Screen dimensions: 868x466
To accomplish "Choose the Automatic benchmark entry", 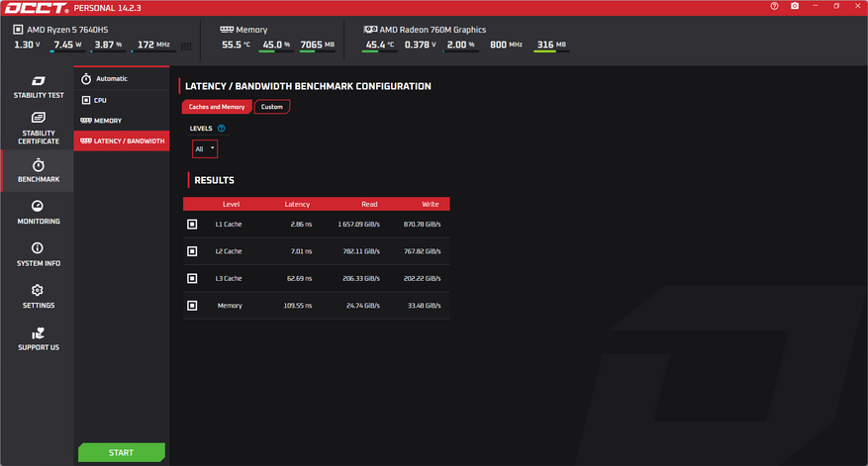I will coord(121,78).
